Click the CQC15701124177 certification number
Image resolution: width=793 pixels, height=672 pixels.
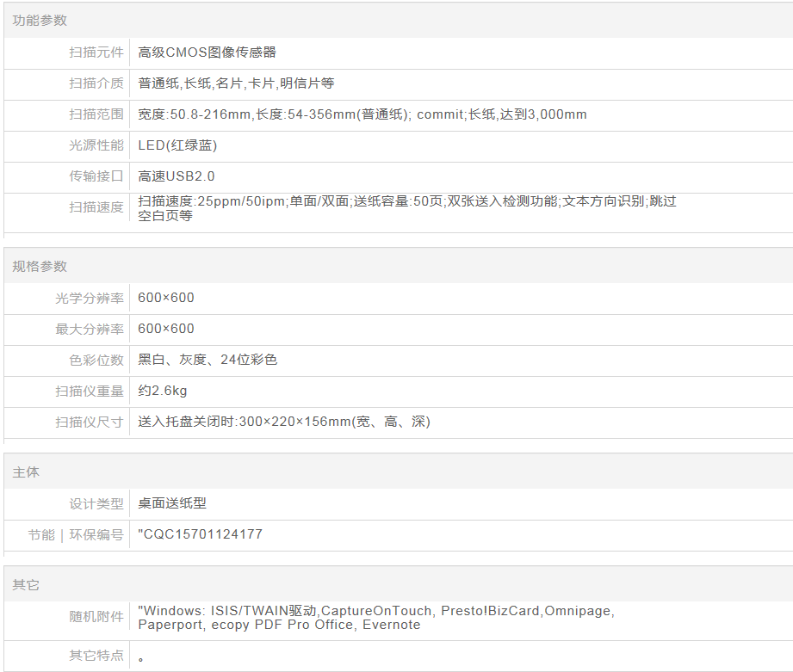point(201,534)
